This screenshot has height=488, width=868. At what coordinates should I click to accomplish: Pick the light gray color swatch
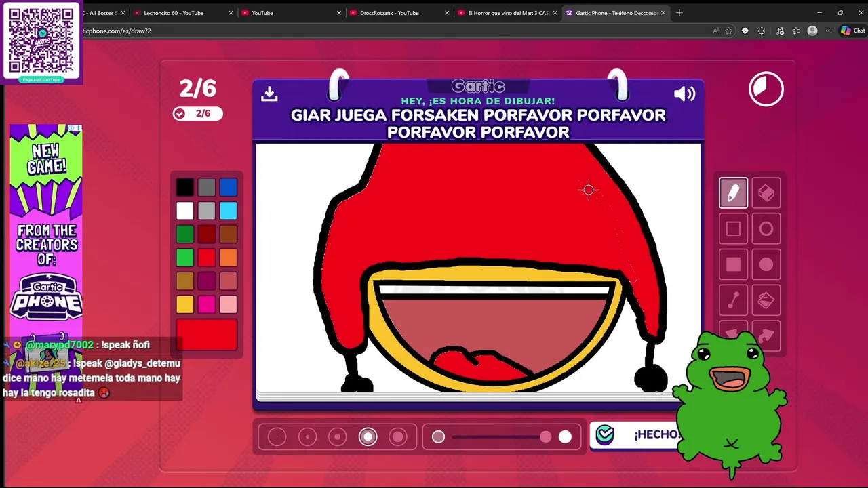coord(207,211)
